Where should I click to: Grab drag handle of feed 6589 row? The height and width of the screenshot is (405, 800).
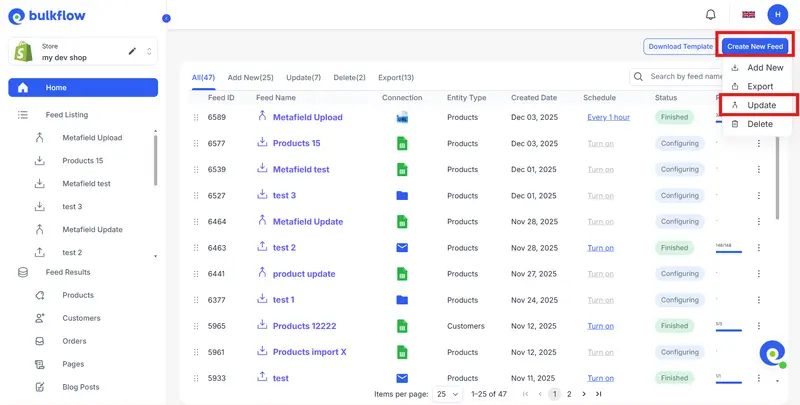coord(196,117)
